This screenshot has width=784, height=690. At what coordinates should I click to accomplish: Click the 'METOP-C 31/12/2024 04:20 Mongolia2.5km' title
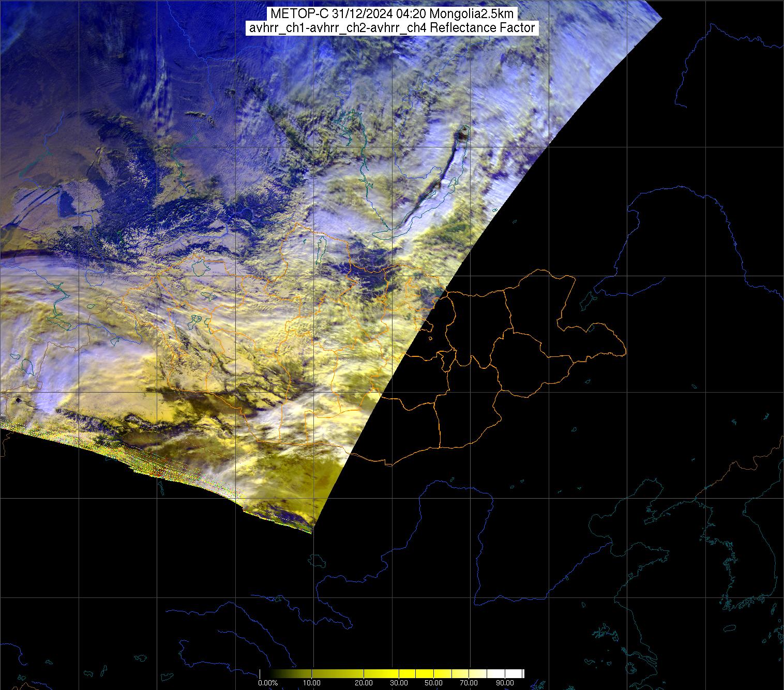pyautogui.click(x=392, y=13)
